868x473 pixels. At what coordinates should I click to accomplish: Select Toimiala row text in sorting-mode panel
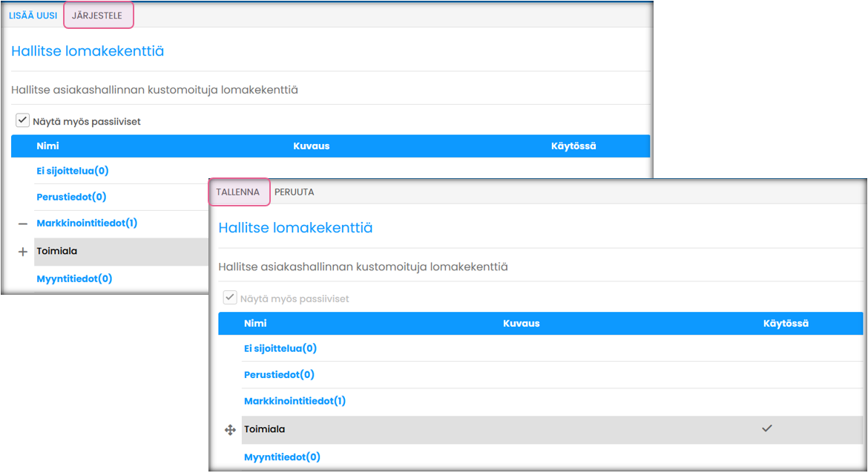click(x=264, y=429)
